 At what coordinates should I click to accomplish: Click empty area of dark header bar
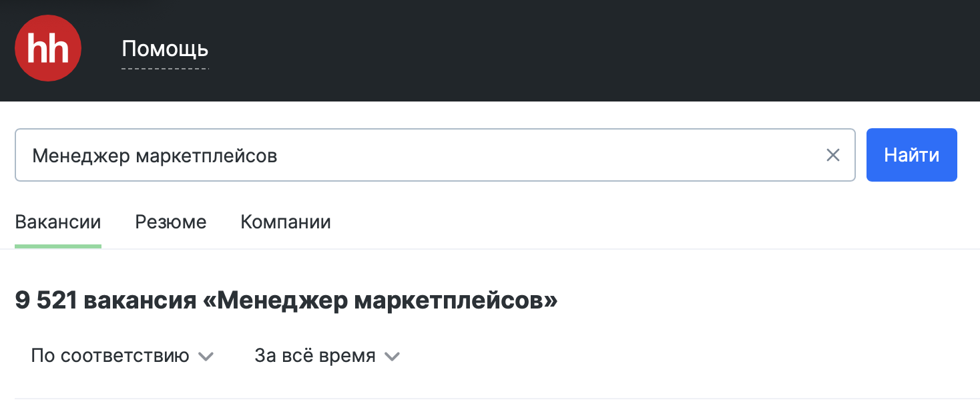point(567,50)
